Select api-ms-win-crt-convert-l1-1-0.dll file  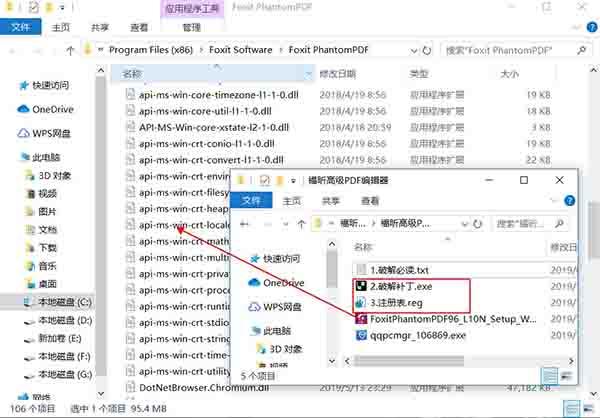tap(211, 160)
